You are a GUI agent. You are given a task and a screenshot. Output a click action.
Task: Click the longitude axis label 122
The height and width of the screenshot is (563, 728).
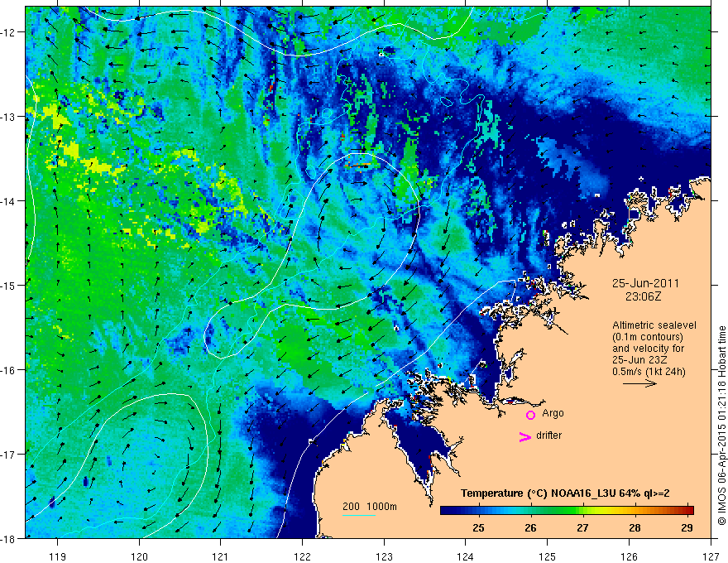[x=302, y=556]
